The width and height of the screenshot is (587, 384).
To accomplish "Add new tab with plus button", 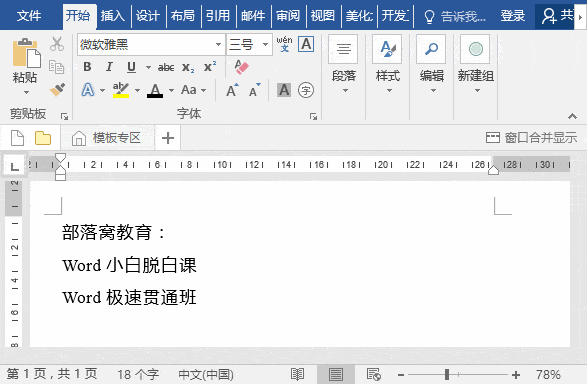I will [x=168, y=138].
